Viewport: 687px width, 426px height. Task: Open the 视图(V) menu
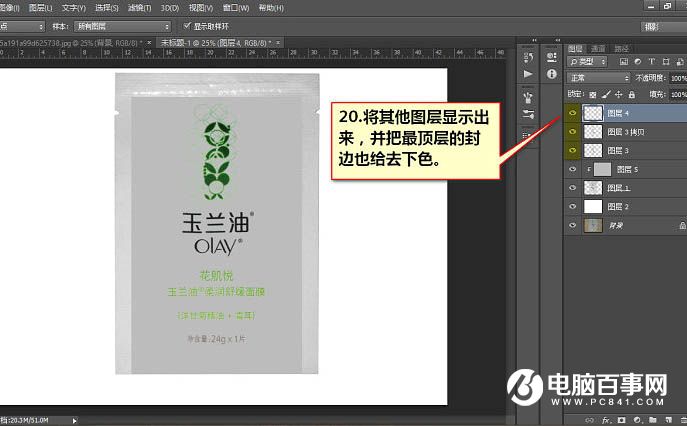(x=201, y=8)
